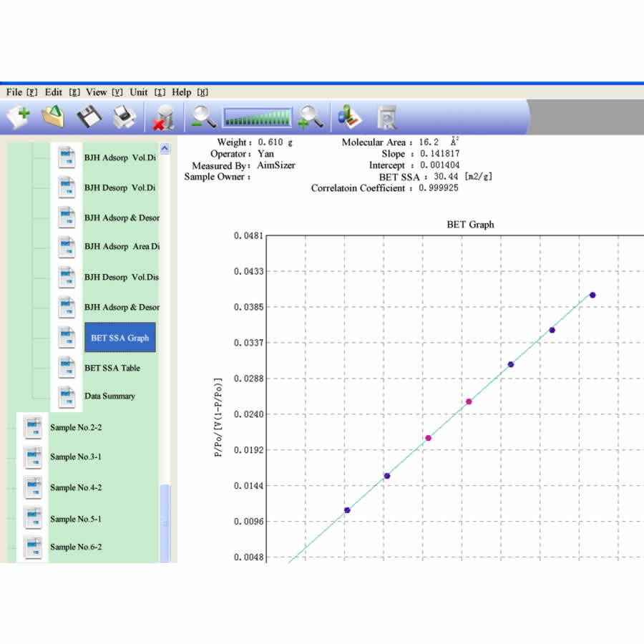Click the tree panel scroll up arrow
The image size is (644, 644).
point(165,148)
